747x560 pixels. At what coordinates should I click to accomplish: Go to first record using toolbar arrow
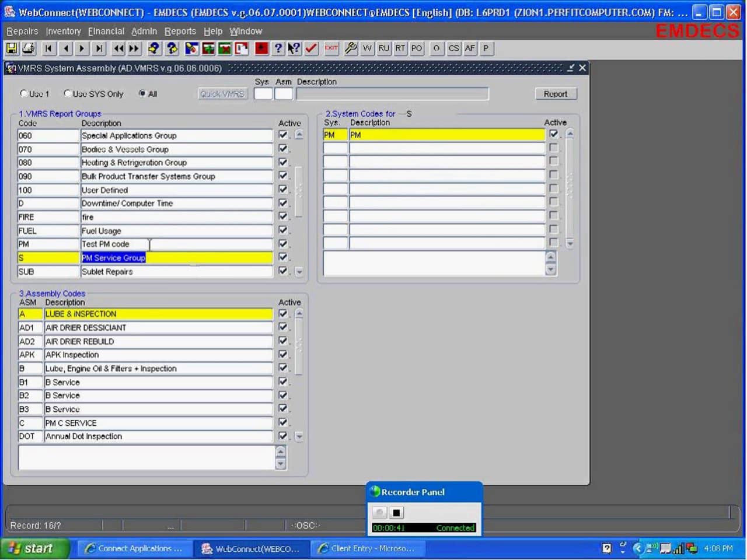click(x=49, y=48)
